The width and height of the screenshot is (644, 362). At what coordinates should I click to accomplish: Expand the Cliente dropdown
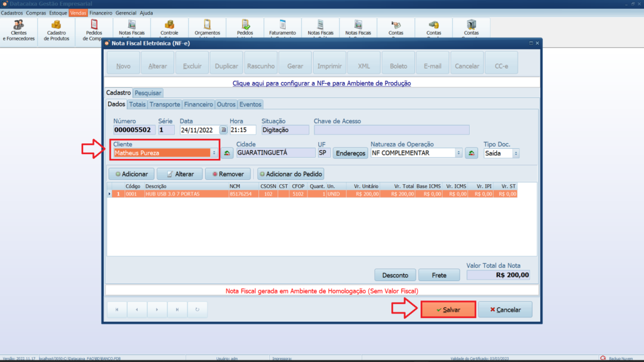tap(214, 153)
